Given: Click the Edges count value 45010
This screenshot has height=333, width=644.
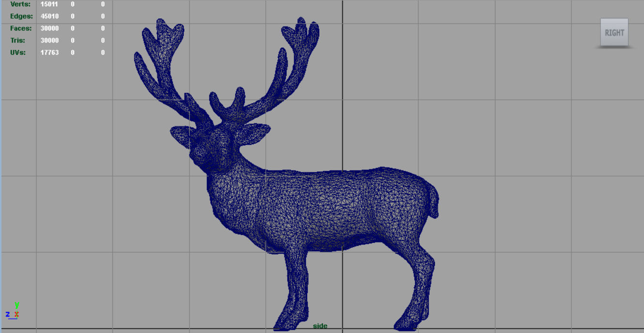Looking at the screenshot, I should 49,16.
